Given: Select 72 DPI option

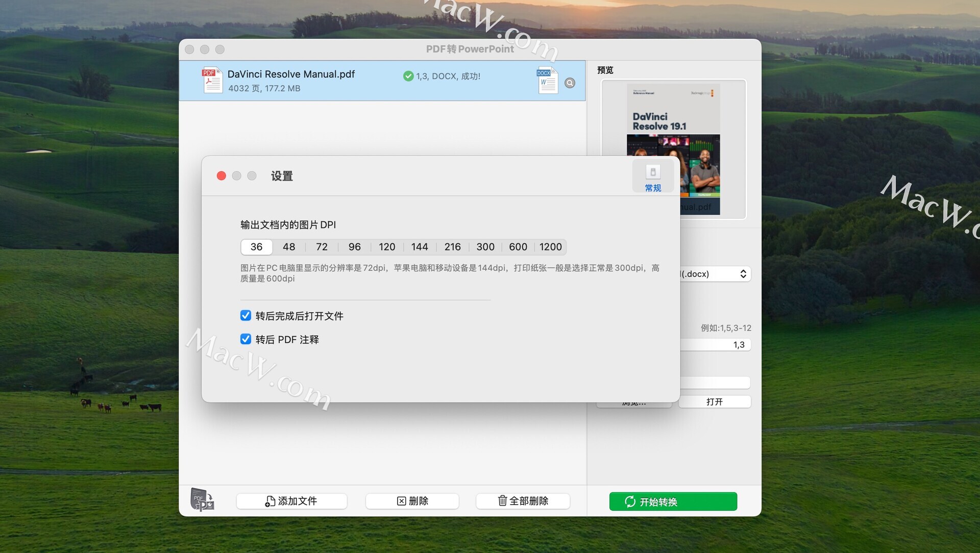Looking at the screenshot, I should (x=322, y=247).
